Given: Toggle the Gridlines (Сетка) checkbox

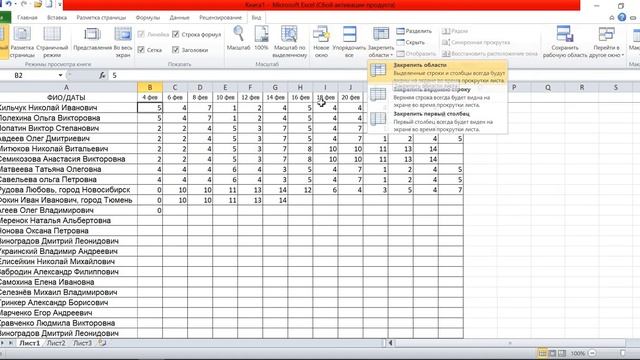Looking at the screenshot, I should tap(141, 50).
